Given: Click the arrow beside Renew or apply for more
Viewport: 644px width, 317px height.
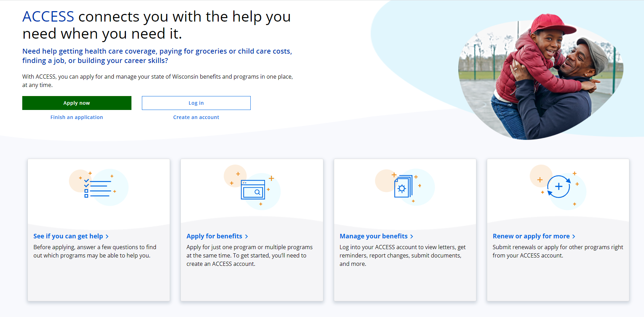Looking at the screenshot, I should pos(574,237).
